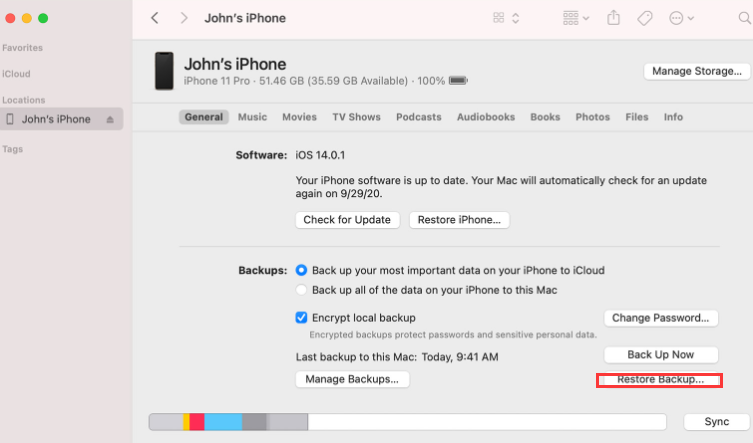Select back up to iCloud option
Screen dimensions: 753x443
pos(302,270)
